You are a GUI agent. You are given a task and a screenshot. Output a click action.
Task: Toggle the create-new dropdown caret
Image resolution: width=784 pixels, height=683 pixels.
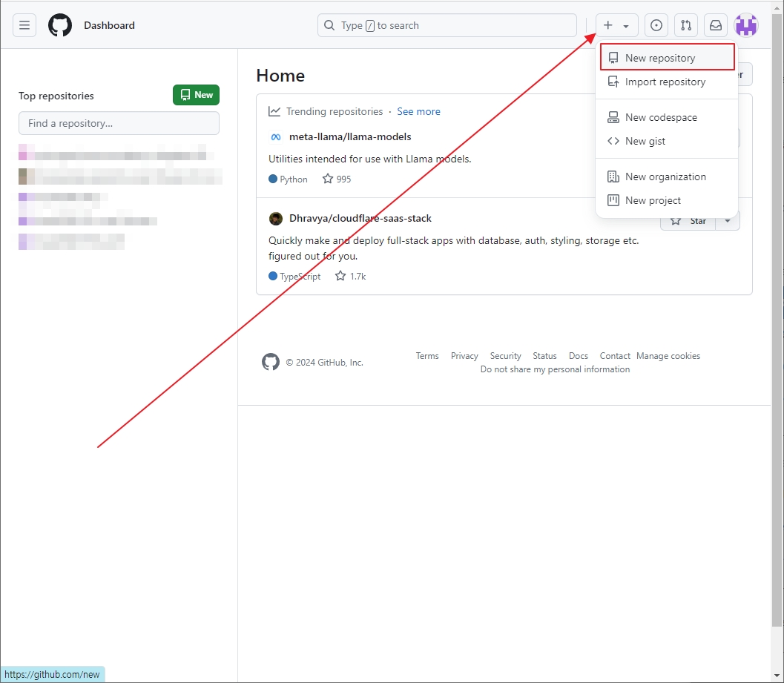click(625, 25)
